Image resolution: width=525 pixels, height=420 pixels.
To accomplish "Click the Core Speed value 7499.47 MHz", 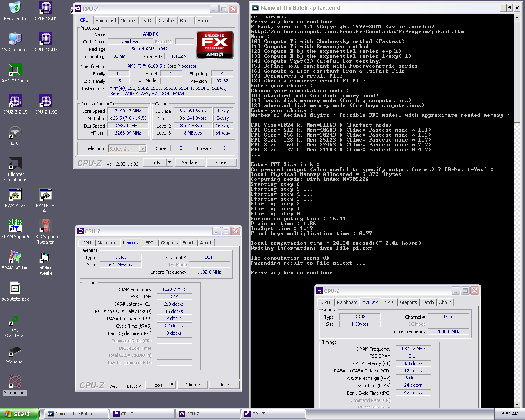I will [x=128, y=111].
